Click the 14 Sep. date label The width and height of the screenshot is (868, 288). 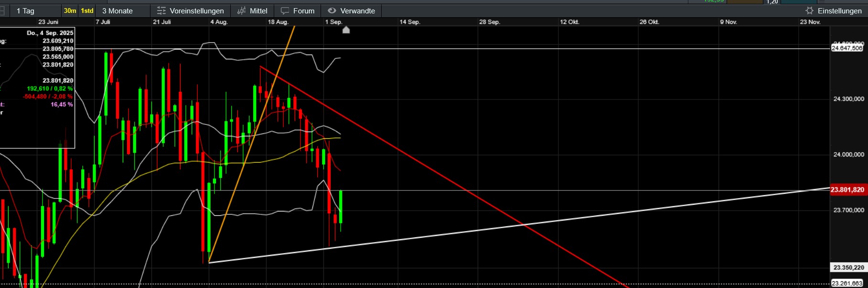coord(410,22)
